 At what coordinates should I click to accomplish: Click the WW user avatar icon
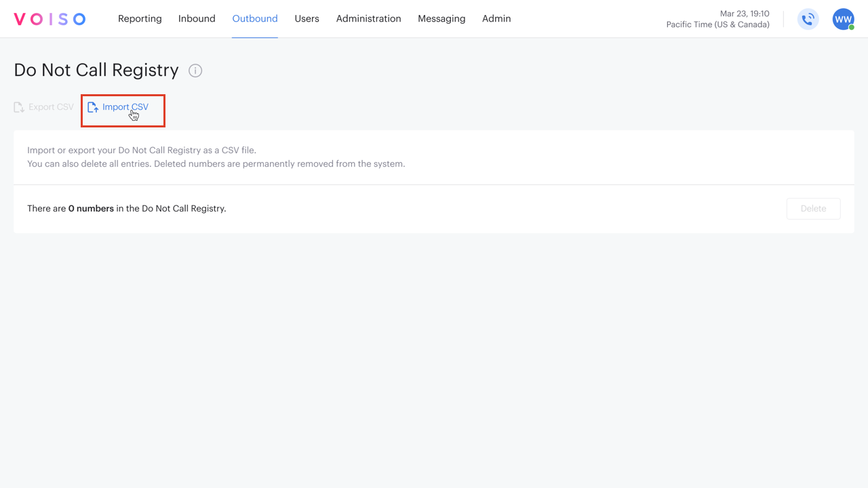[843, 19]
